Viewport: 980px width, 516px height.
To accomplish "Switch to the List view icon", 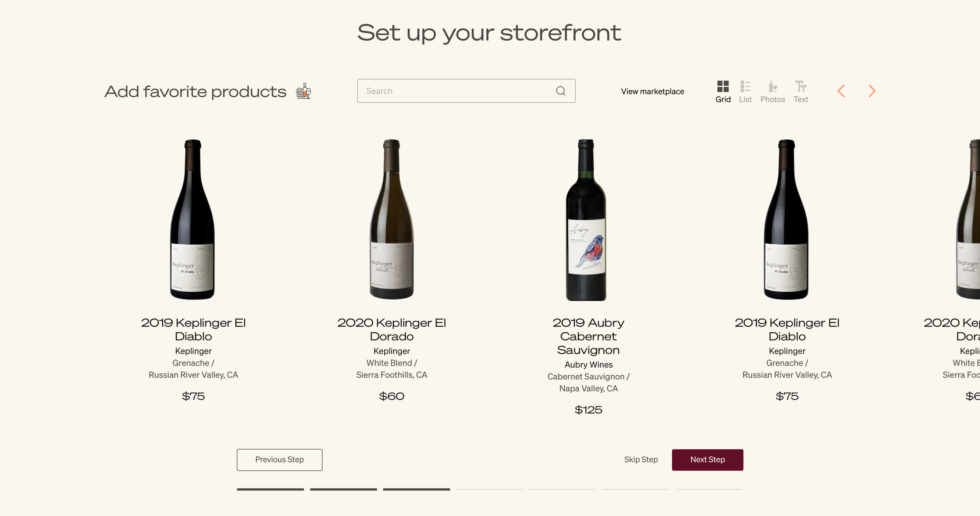I will (x=745, y=87).
